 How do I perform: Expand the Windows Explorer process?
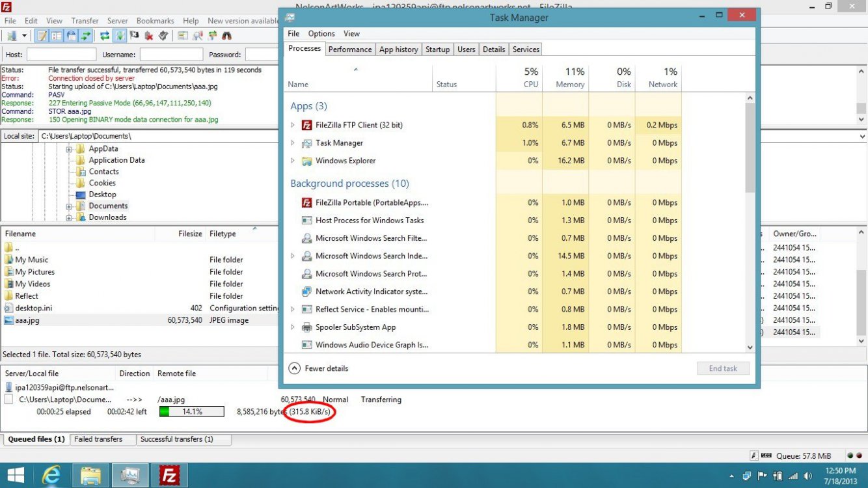(x=293, y=161)
